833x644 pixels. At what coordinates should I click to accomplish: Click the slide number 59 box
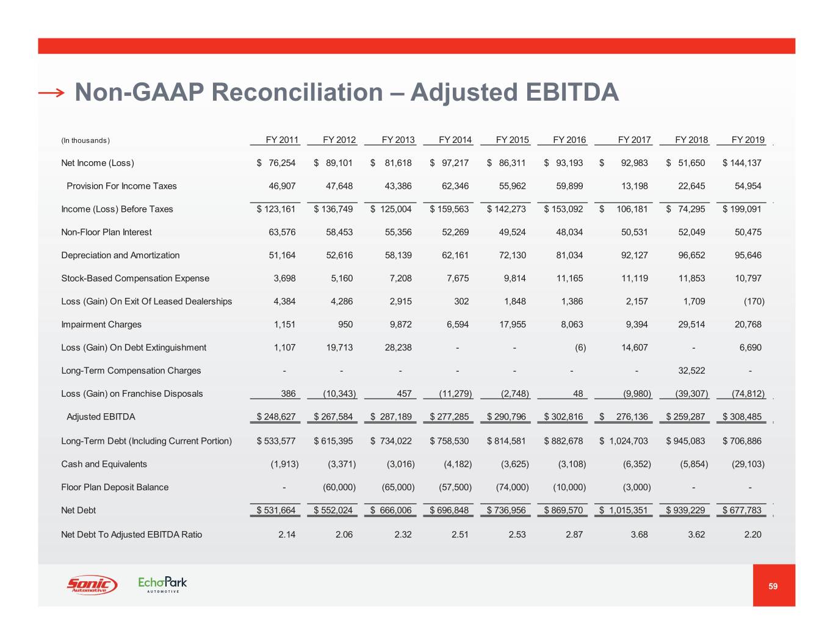773,586
